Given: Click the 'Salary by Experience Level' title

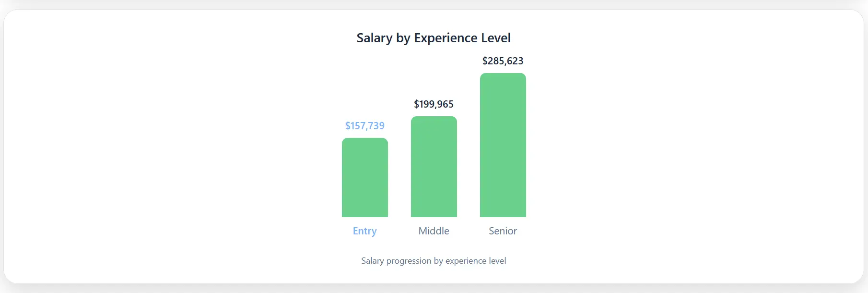Looking at the screenshot, I should pos(434,38).
